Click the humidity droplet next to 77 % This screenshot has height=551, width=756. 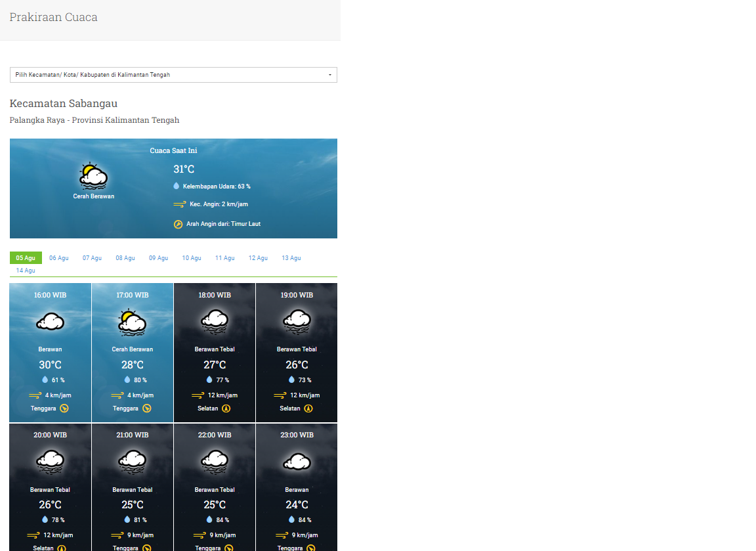click(x=209, y=380)
